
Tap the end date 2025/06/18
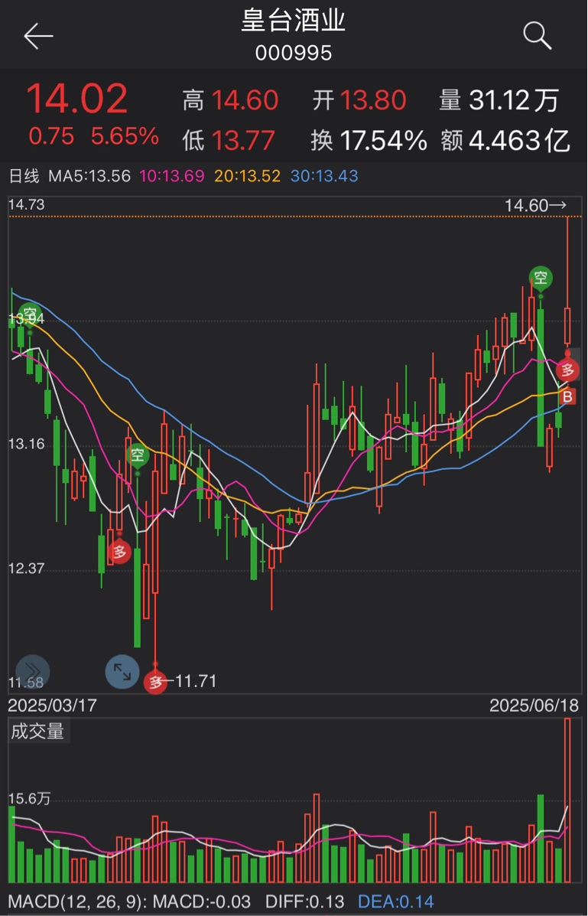coord(534,705)
